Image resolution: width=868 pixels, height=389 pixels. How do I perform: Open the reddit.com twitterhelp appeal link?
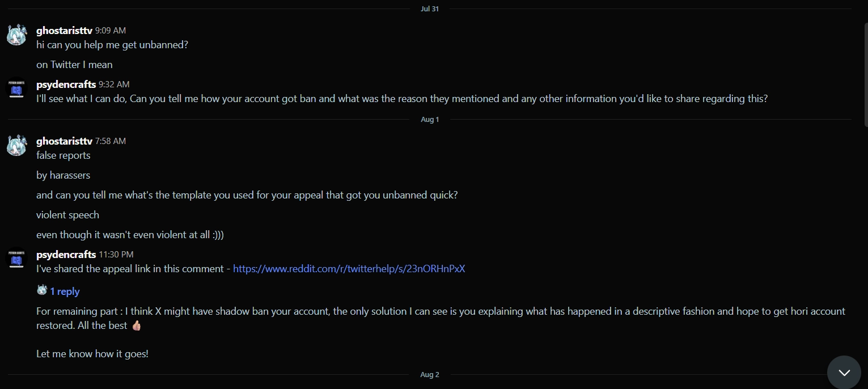(x=349, y=269)
